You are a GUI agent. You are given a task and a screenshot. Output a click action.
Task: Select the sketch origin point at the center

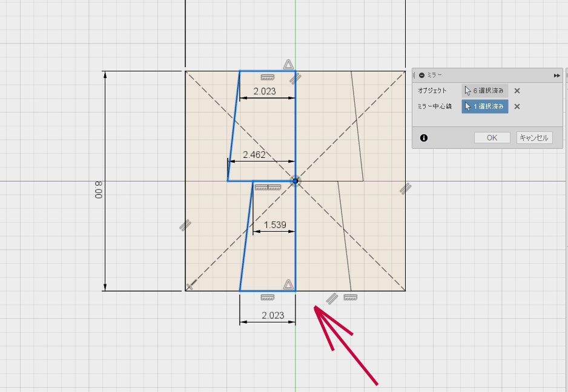pyautogui.click(x=295, y=180)
